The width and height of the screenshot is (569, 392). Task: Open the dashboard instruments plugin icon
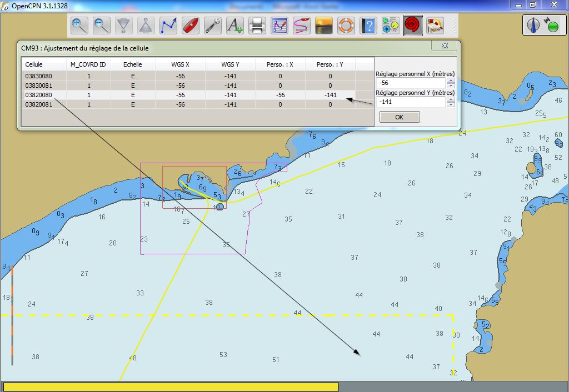click(390, 26)
